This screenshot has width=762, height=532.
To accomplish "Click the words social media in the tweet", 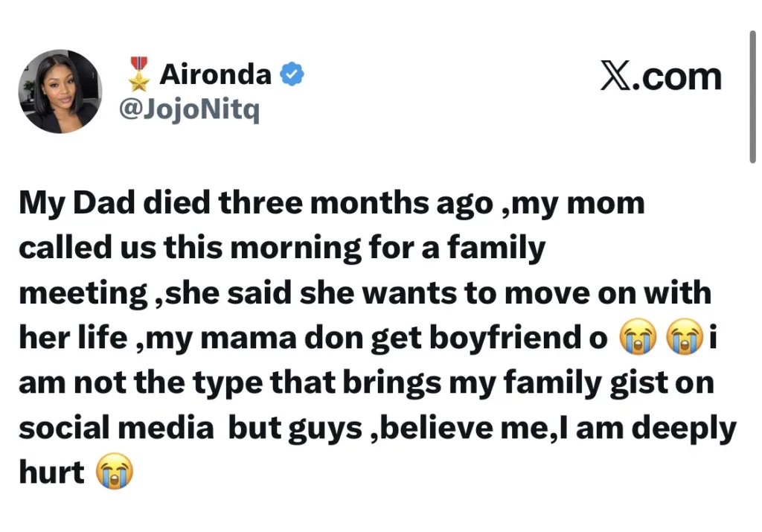I will tap(116, 428).
